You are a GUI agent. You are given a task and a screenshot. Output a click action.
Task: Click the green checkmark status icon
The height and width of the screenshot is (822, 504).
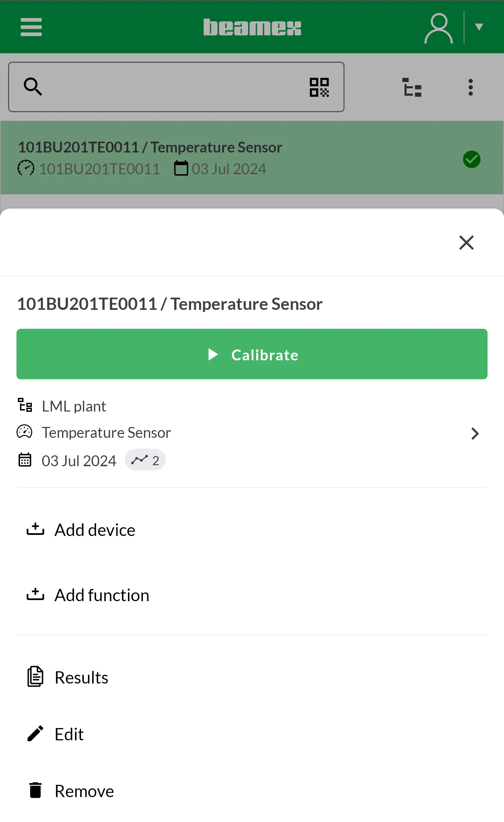tap(471, 159)
